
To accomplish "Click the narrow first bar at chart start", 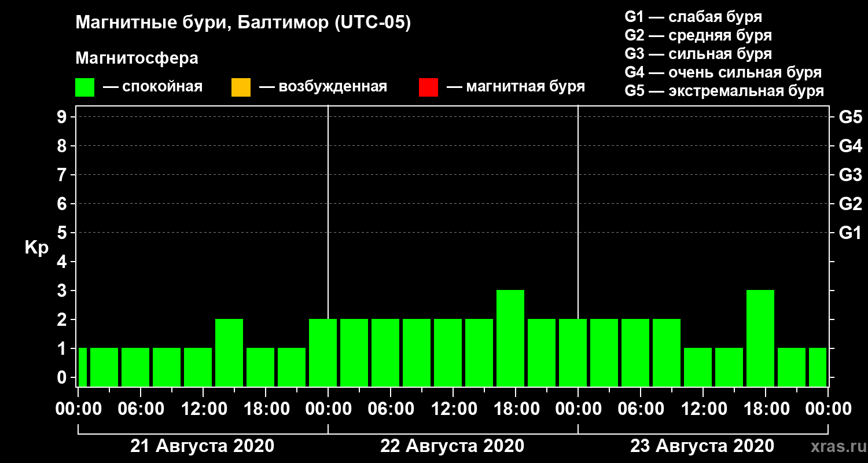I will 82,368.
